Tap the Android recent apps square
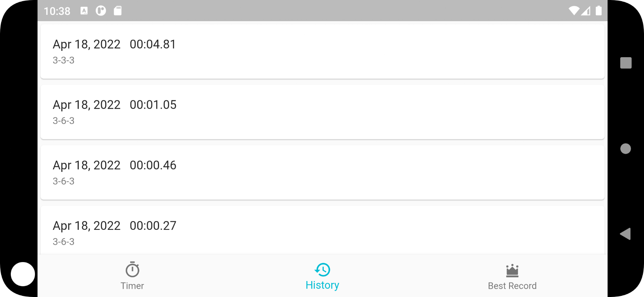The width and height of the screenshot is (644, 297). [x=626, y=63]
